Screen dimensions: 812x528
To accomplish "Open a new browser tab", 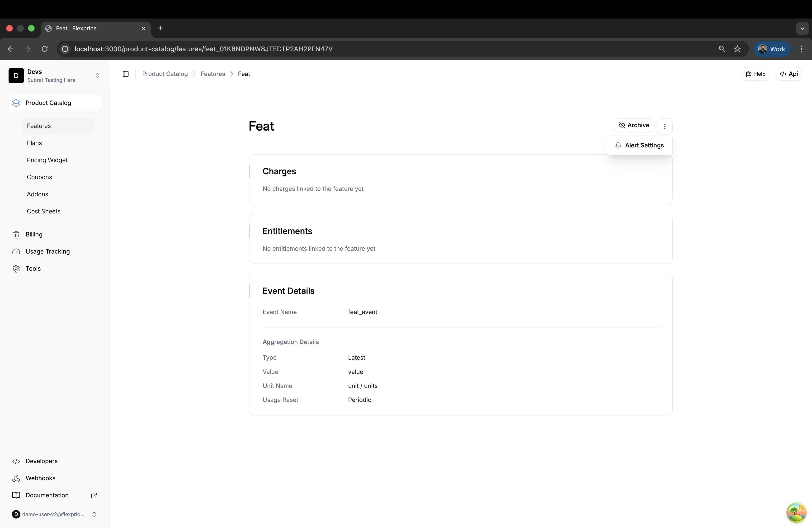I will point(160,28).
